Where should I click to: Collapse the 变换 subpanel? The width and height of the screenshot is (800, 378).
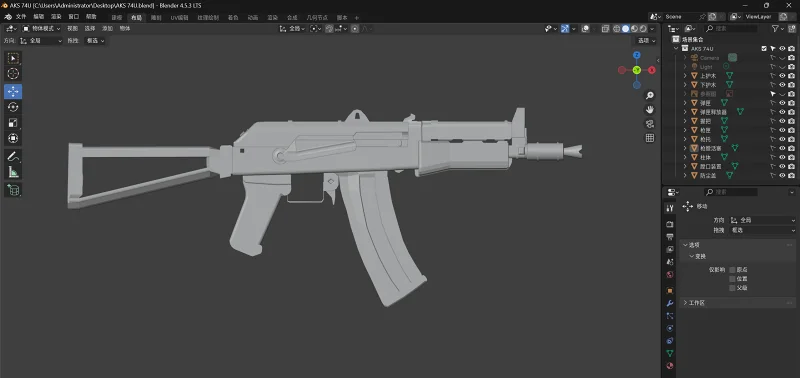[x=691, y=256]
